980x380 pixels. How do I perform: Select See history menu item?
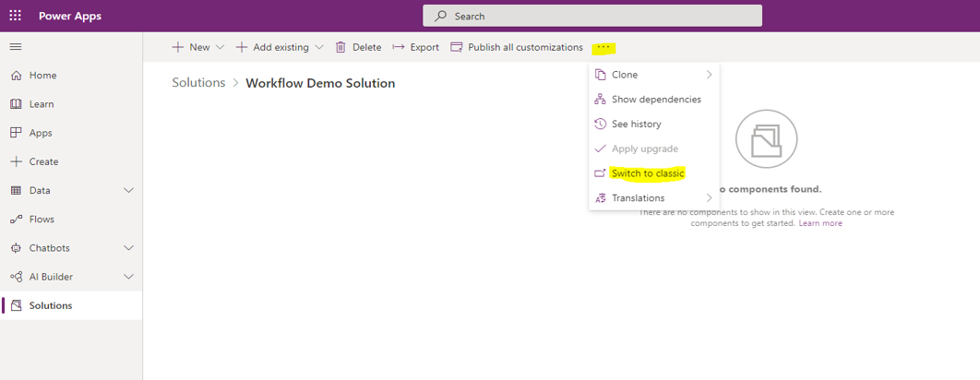point(653,124)
